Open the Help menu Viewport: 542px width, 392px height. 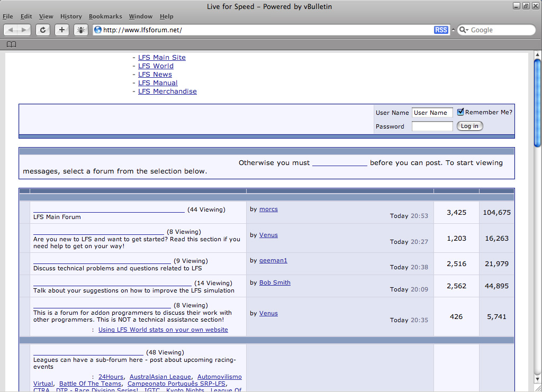click(x=167, y=16)
